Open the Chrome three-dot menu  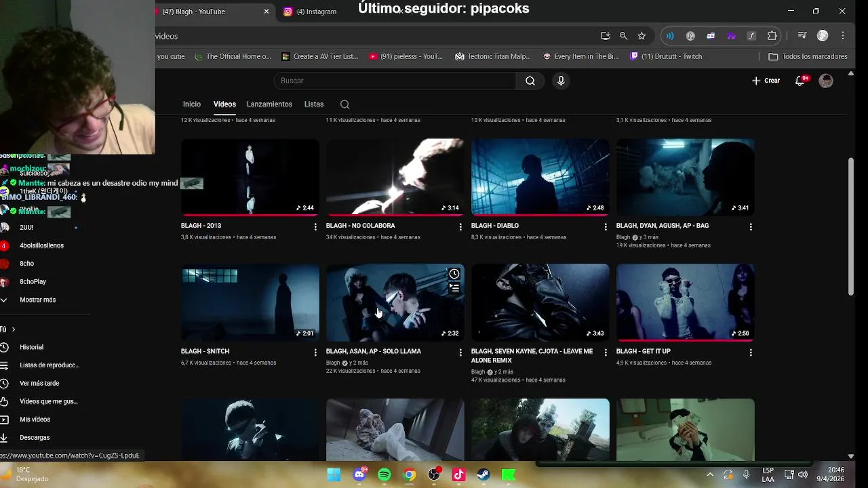(843, 36)
